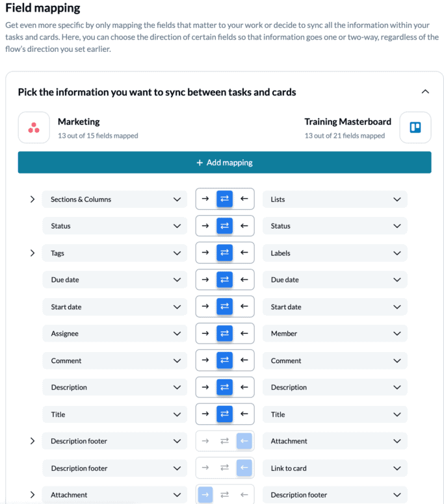
Task: Set Status row to right arrow sync
Action: 205,226
